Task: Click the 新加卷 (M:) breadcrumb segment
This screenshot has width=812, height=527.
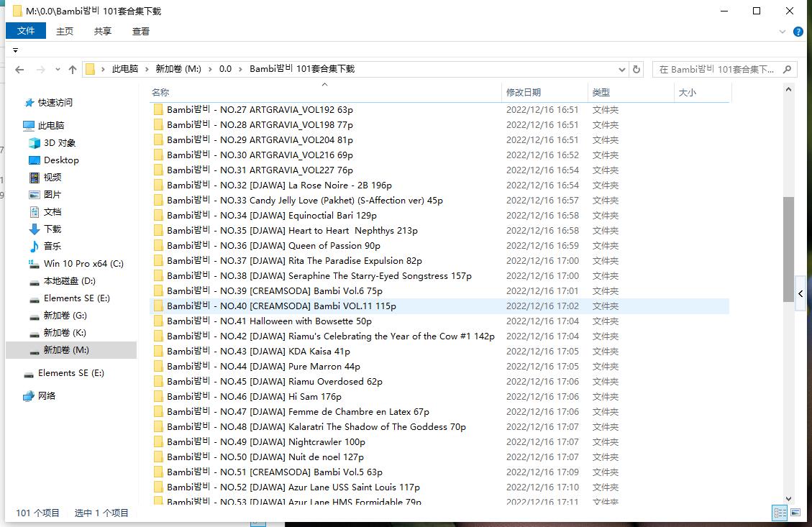Action: (x=178, y=69)
